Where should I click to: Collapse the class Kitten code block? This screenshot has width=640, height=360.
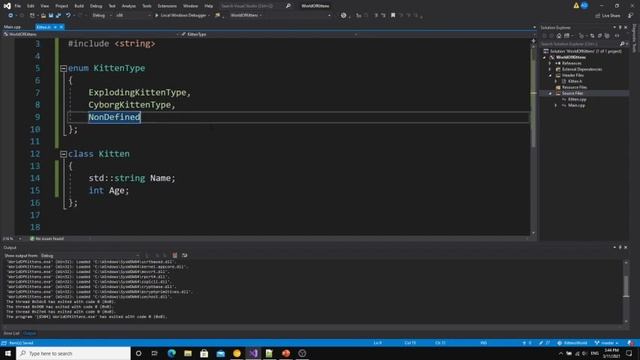pos(63,154)
